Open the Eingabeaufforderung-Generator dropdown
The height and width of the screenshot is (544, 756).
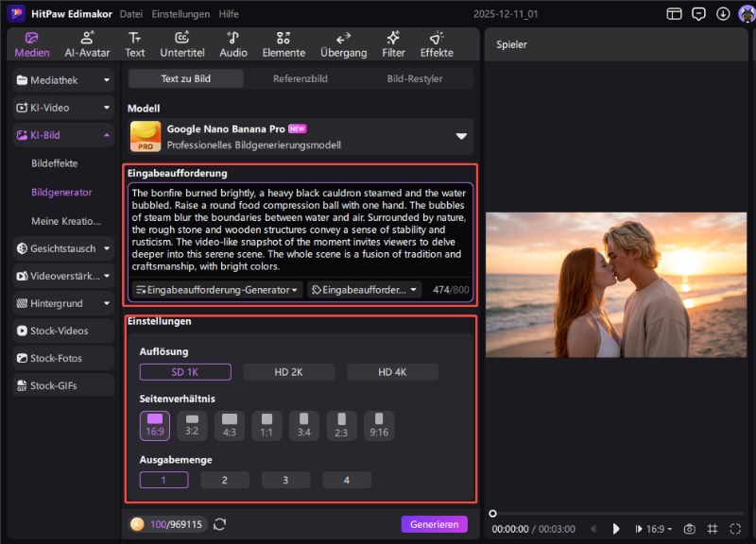point(217,290)
